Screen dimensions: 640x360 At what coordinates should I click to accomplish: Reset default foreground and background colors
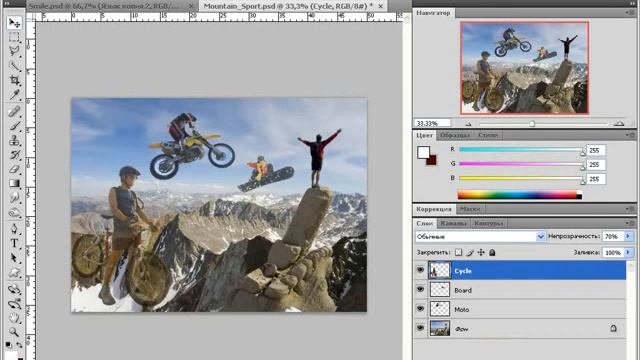[x=9, y=345]
